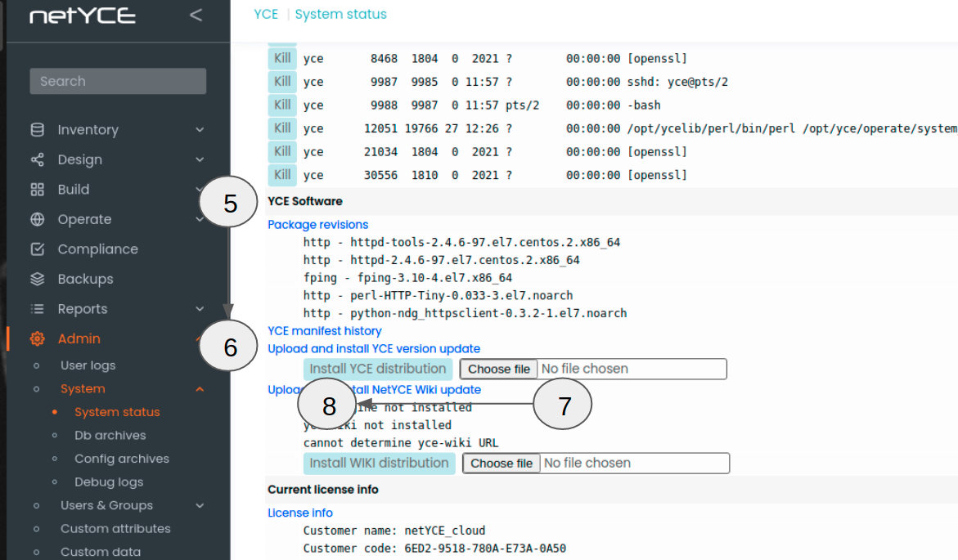Expand the Design menu chevron
Viewport: 958px width, 560px height.
pyautogui.click(x=200, y=159)
